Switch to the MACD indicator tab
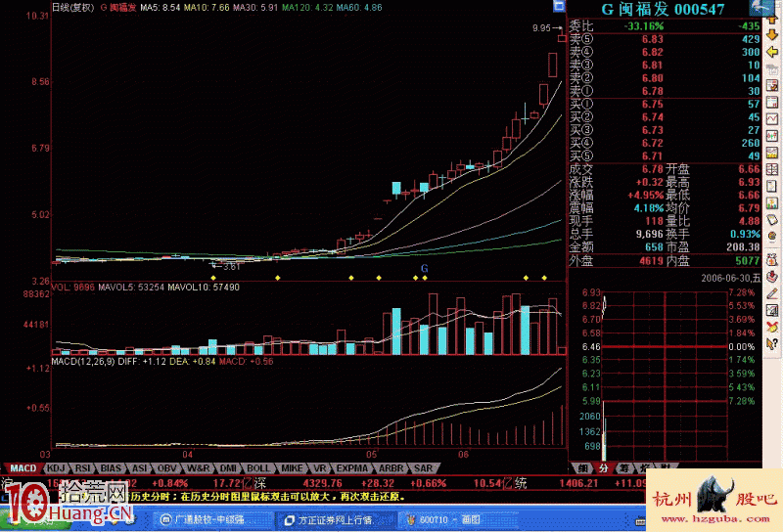The image size is (783, 532). point(23,468)
